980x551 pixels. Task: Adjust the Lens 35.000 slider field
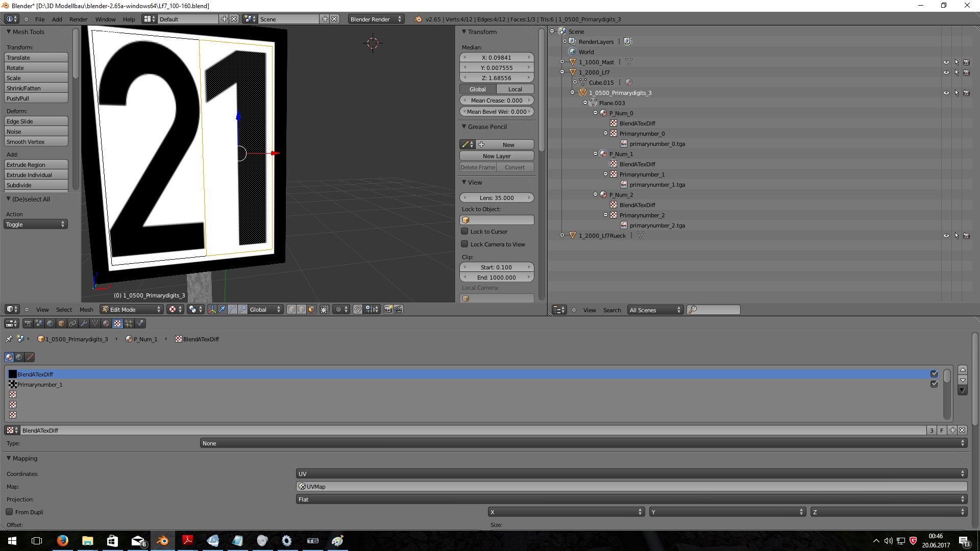[x=497, y=198]
